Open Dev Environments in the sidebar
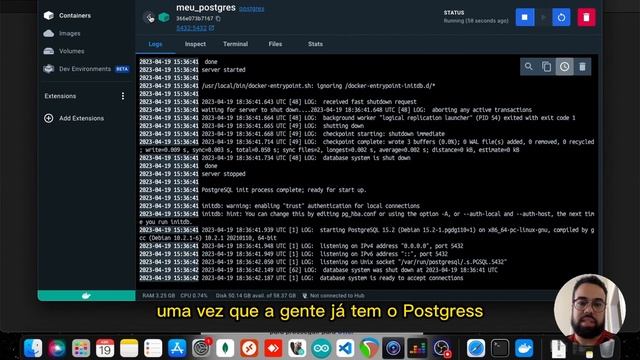Image resolution: width=640 pixels, height=360 pixels. pyautogui.click(x=86, y=69)
